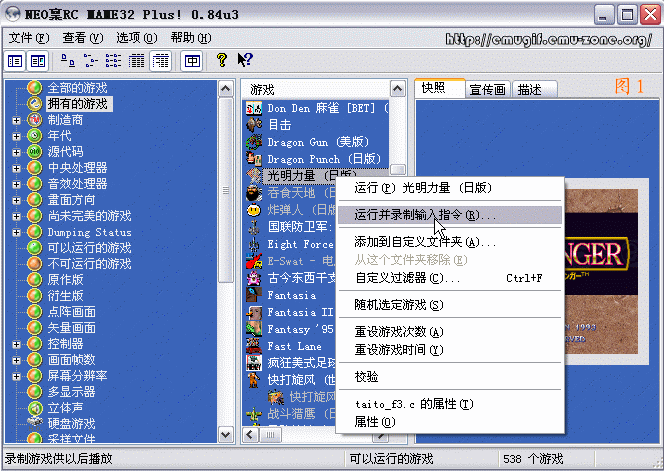The height and width of the screenshot is (471, 664).
Task: Open the 查看(V) menu
Action: coord(83,38)
